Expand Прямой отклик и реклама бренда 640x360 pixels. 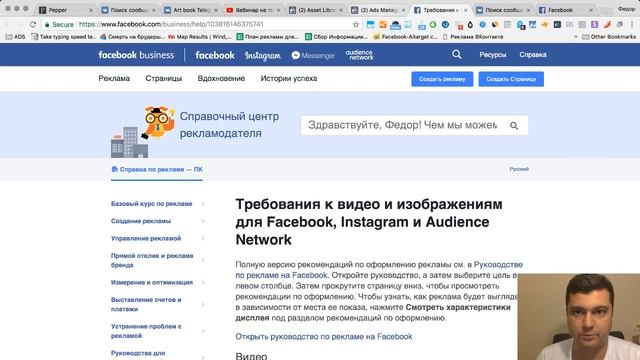[158, 260]
